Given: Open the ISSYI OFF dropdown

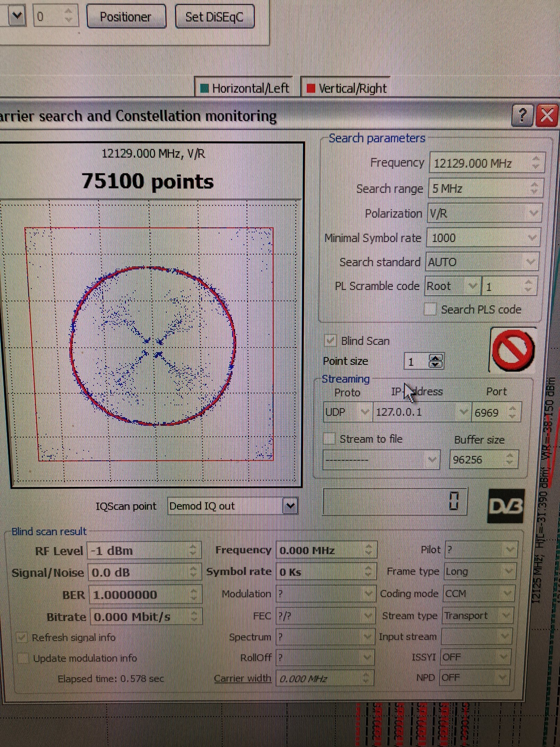Looking at the screenshot, I should click(476, 657).
